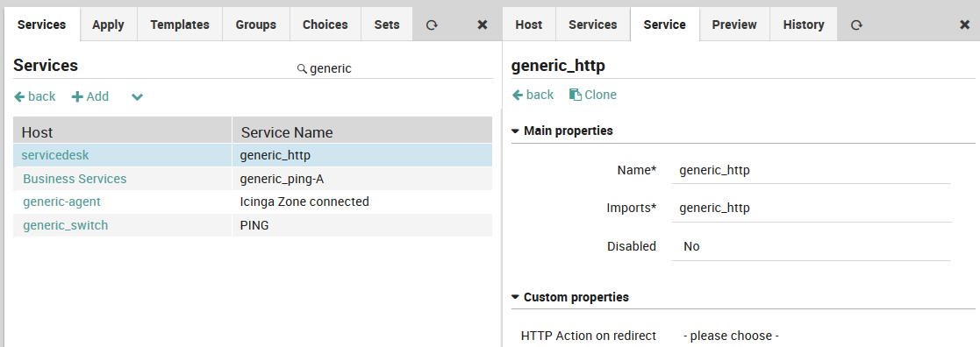Refresh the right Service pane
The width and height of the screenshot is (980, 347).
(856, 25)
